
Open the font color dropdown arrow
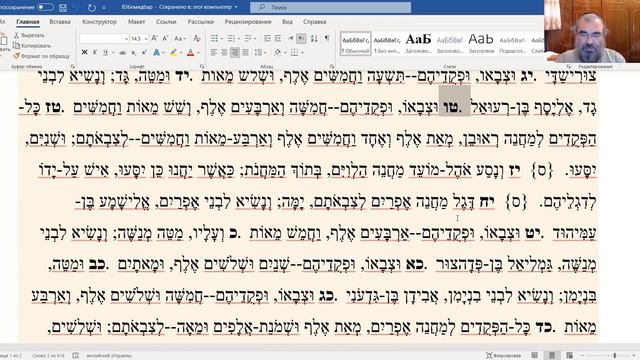click(198, 53)
